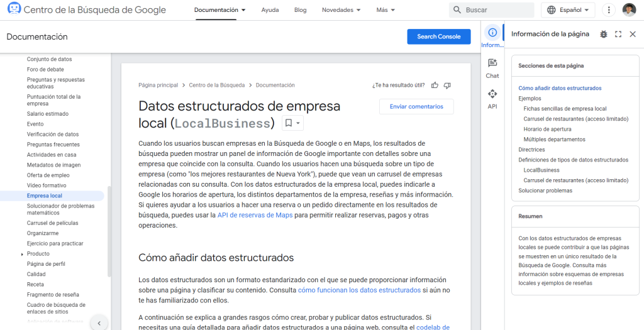Click the thumbs down not helpful icon
644x330 pixels.
tap(447, 85)
